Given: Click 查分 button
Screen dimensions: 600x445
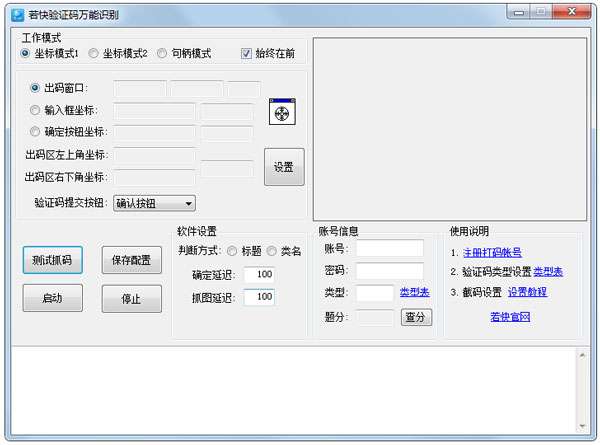Looking at the screenshot, I should (416, 317).
